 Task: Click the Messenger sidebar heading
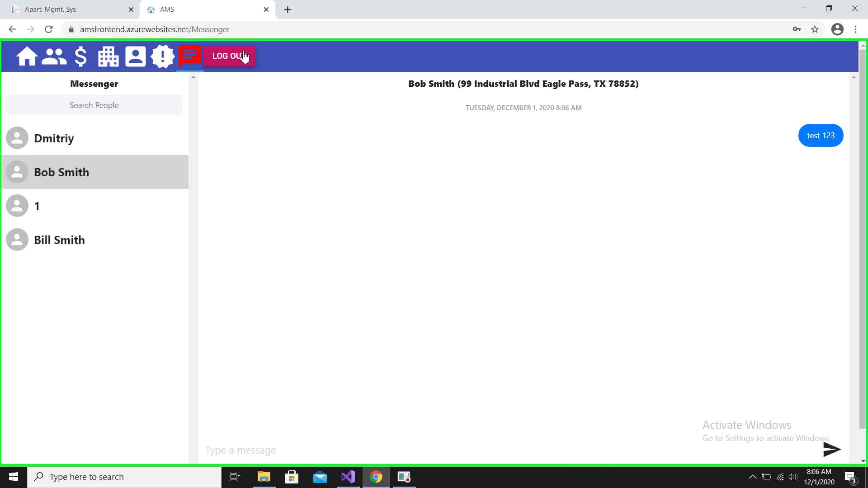tap(94, 84)
